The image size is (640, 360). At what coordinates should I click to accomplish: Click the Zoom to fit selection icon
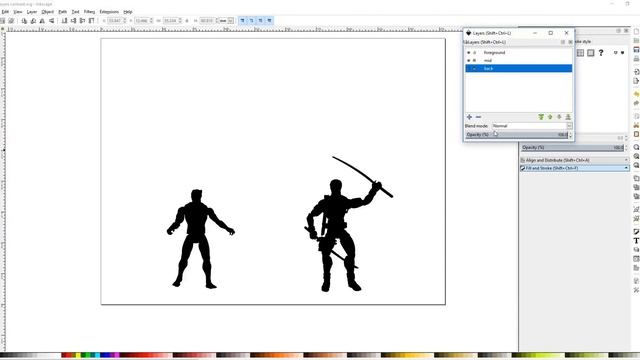(636, 147)
